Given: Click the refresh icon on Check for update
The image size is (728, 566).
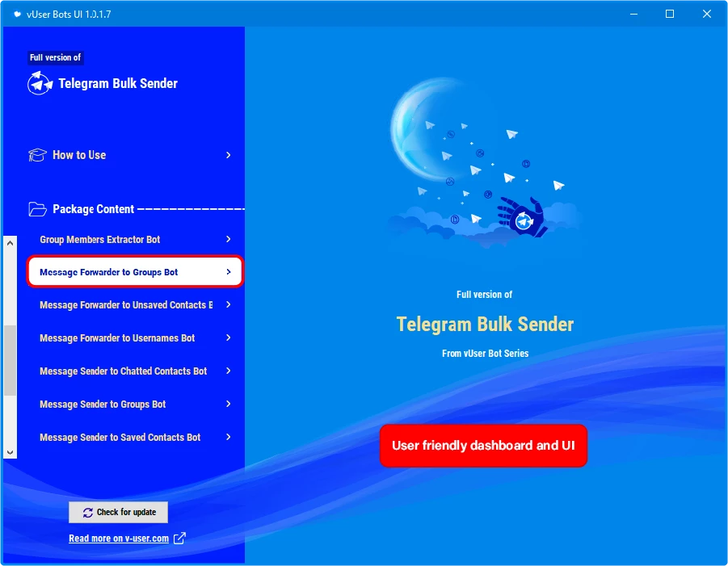Looking at the screenshot, I should [88, 513].
